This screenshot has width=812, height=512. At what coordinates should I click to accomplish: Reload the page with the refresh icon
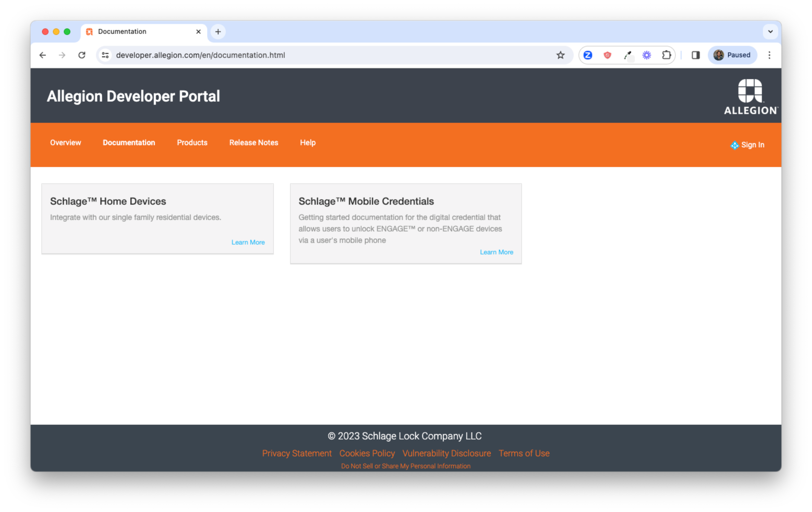click(82, 55)
